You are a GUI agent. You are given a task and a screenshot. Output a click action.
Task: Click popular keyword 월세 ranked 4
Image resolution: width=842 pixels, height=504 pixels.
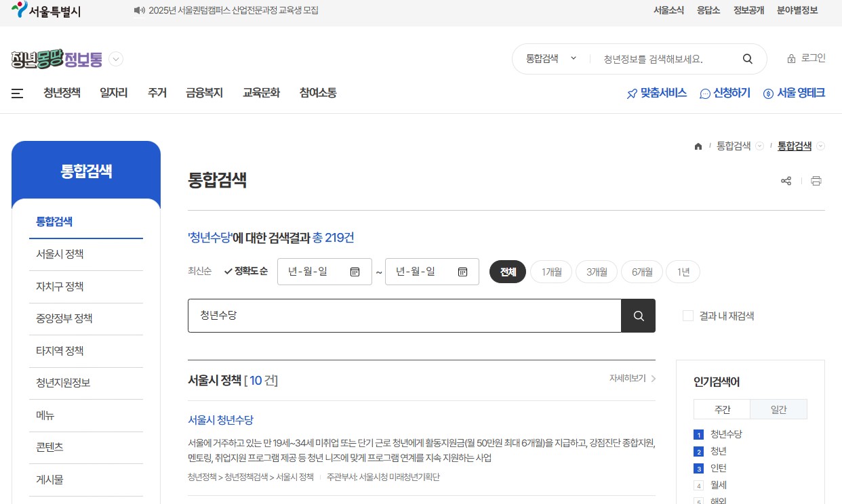[719, 485]
